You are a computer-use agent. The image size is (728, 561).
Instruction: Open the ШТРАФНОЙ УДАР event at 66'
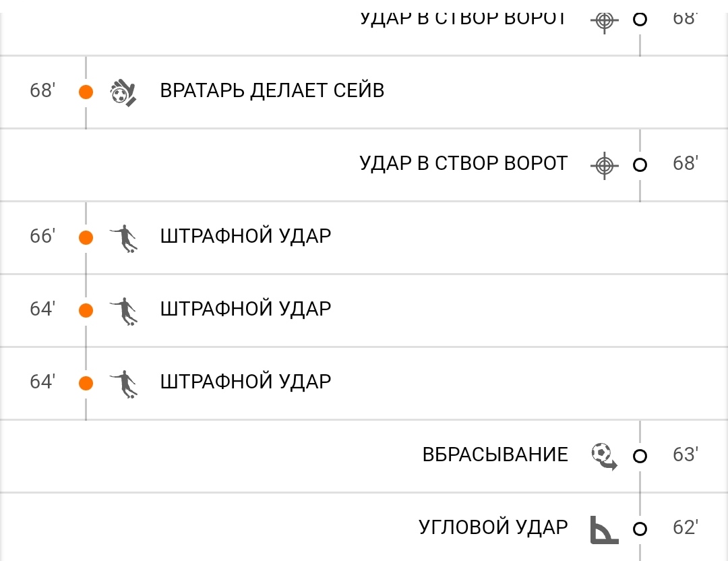tap(245, 236)
